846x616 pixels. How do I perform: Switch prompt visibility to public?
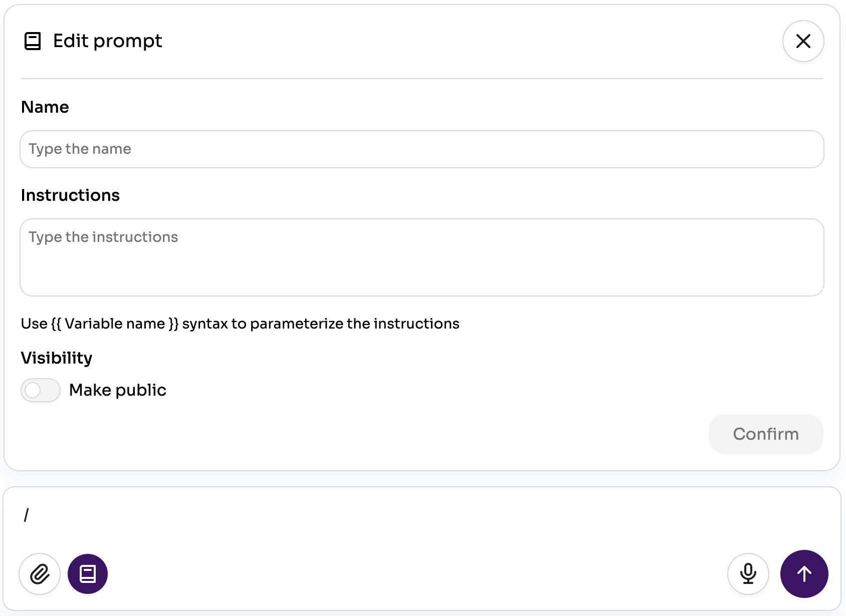click(x=40, y=390)
